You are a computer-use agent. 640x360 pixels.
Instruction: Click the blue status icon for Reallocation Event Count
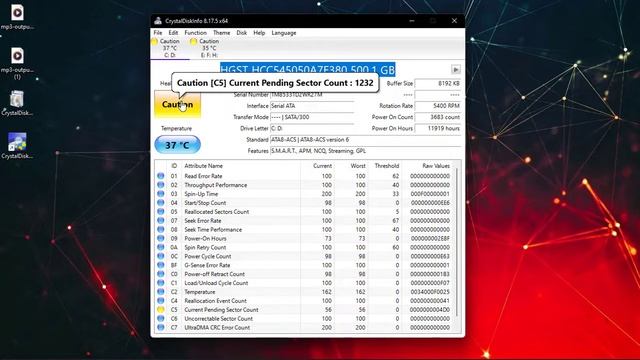[x=161, y=301]
